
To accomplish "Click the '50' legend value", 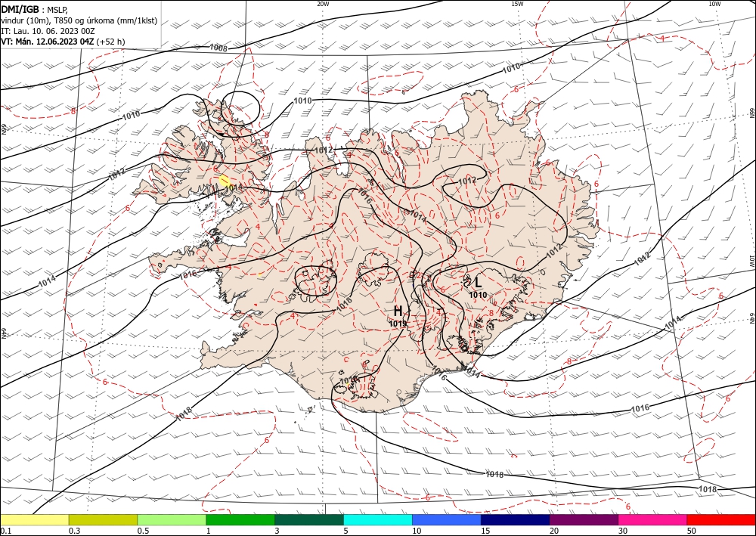I will click(692, 531).
